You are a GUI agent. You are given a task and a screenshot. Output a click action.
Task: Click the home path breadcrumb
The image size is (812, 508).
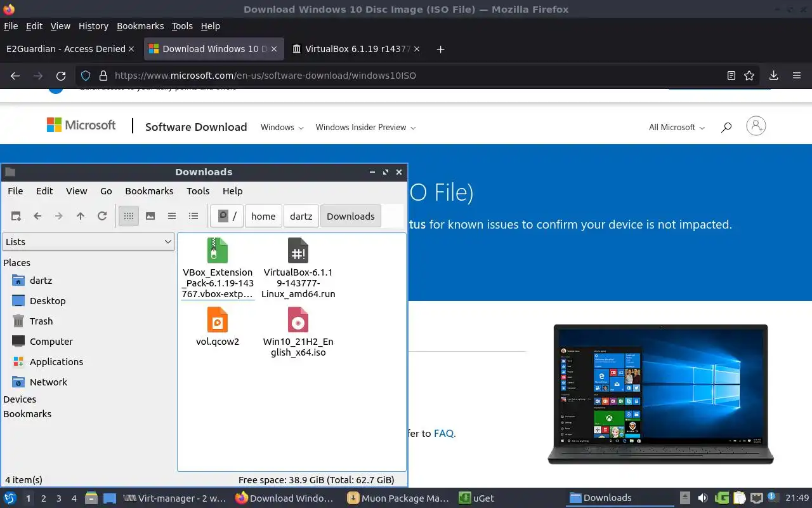[263, 216]
